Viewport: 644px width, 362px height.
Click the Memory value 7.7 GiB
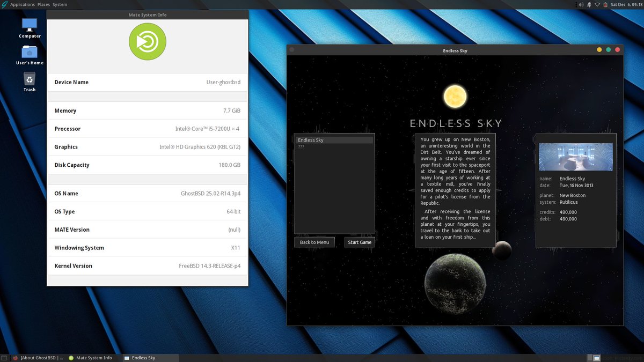232,110
